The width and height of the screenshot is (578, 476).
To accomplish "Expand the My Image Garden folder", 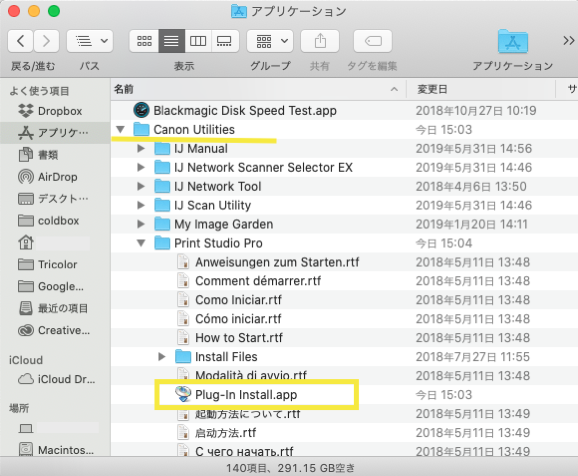I will click(141, 224).
